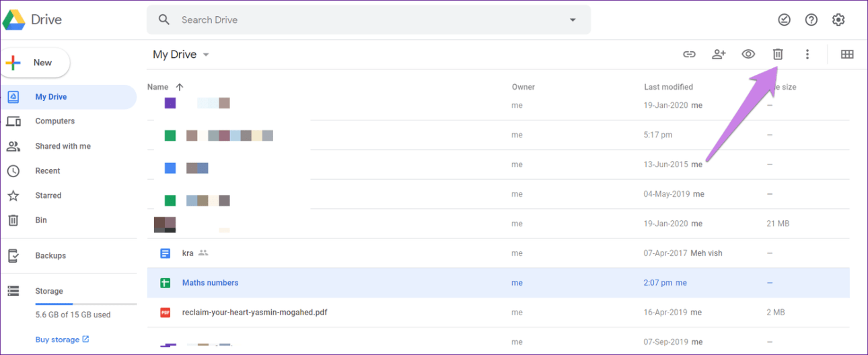Click the Help question mark icon

point(811,20)
